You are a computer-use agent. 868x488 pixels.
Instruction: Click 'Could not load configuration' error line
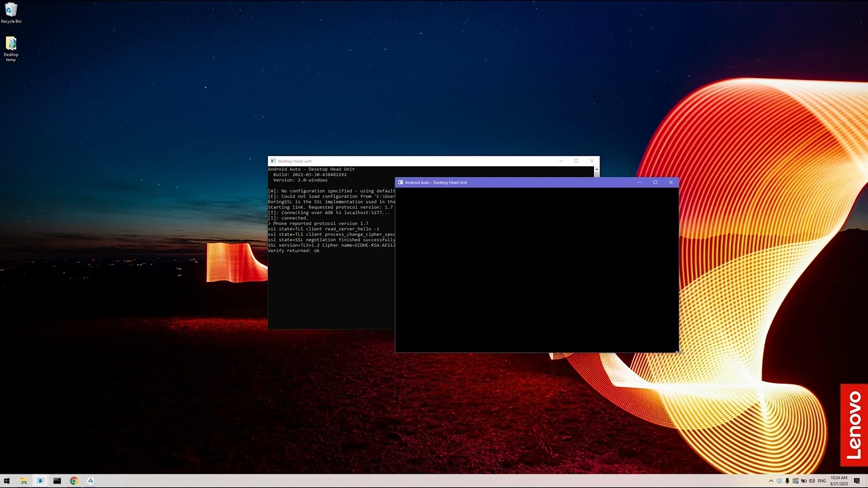(x=332, y=197)
